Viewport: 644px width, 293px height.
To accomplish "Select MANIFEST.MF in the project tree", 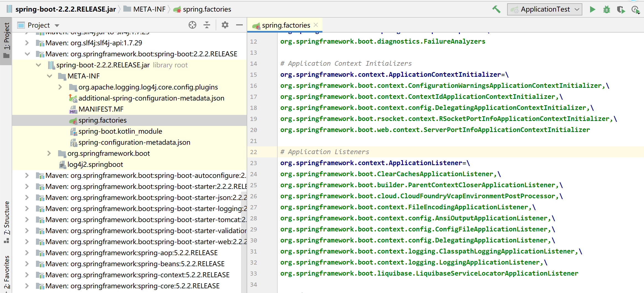I will (101, 109).
